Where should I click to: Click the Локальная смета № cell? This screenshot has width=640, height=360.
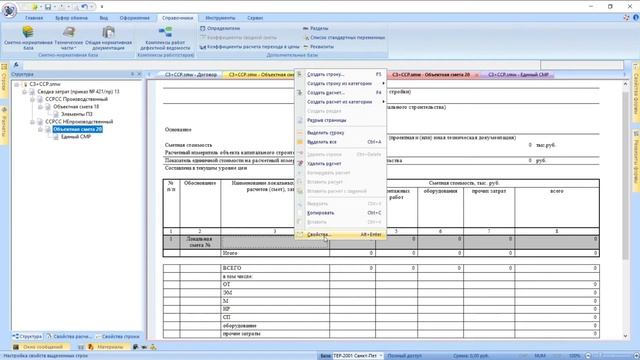point(200,242)
